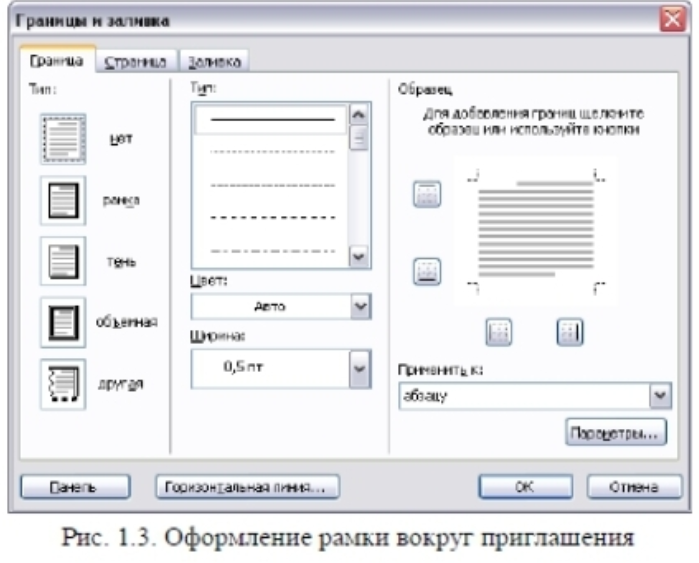Select the solid line style in list
This screenshot has height=563, width=699.
tap(266, 120)
